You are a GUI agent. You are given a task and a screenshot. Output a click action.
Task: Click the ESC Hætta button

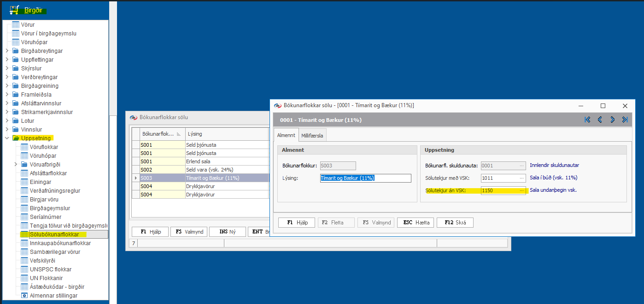click(416, 223)
